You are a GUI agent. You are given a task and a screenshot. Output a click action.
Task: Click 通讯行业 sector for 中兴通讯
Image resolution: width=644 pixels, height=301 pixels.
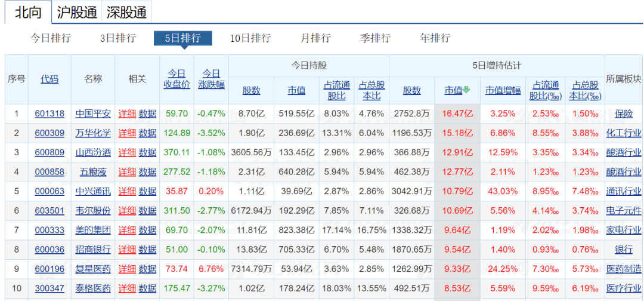pos(624,191)
